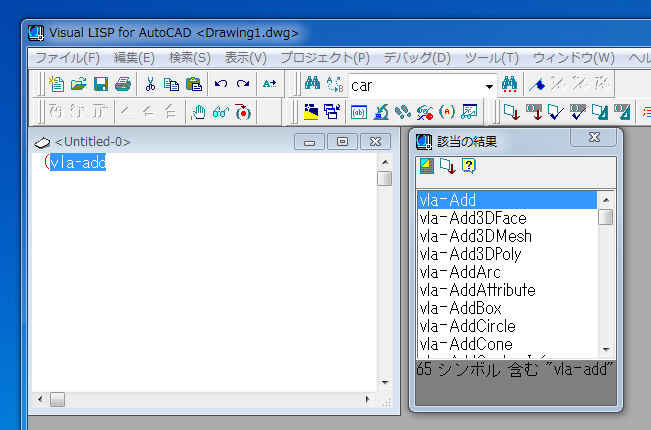This screenshot has height=430, width=651.
Task: Select window using the overlapping windows icon
Action: (x=332, y=112)
